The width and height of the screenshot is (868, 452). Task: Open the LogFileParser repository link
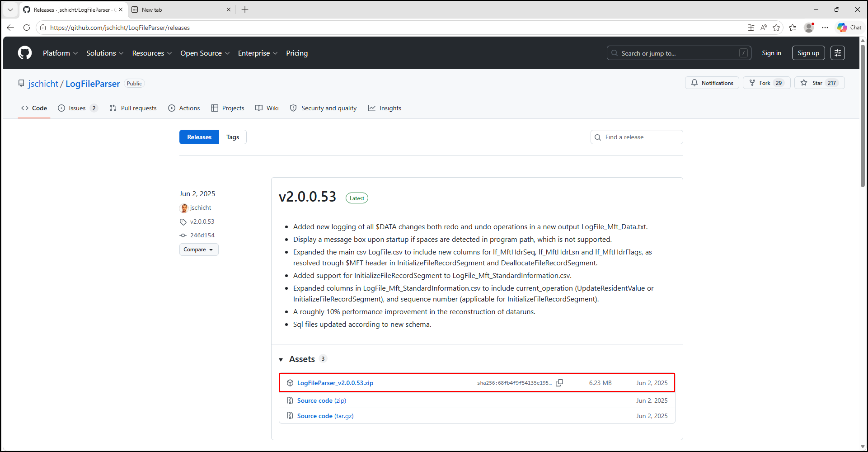point(93,84)
